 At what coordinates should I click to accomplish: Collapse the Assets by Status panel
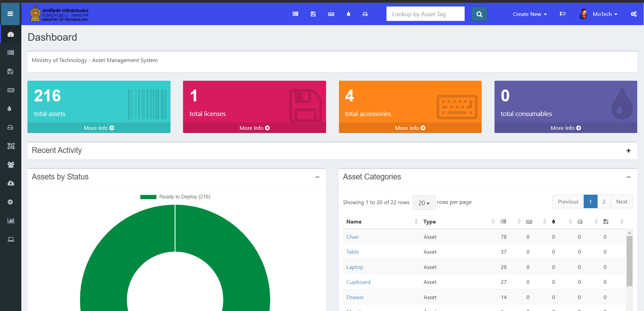[317, 177]
